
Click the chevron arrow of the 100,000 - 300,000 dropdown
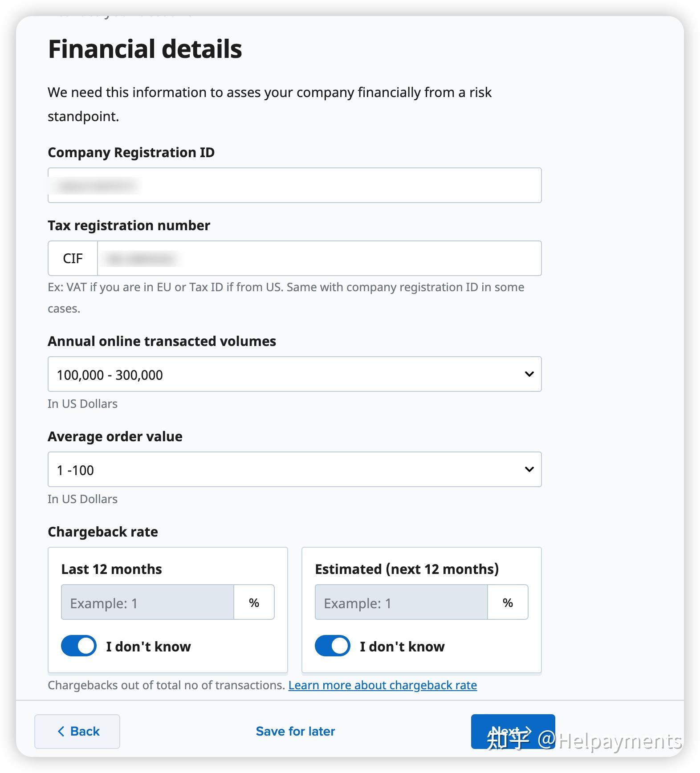[x=529, y=374]
